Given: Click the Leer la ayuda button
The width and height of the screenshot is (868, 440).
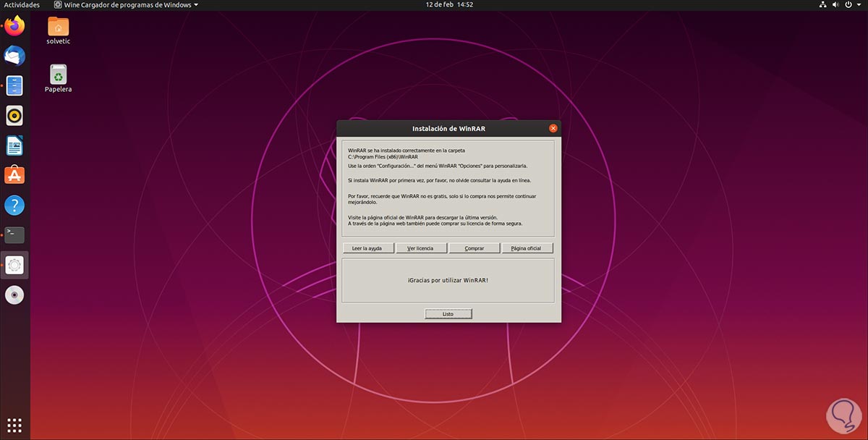Looking at the screenshot, I should (369, 248).
